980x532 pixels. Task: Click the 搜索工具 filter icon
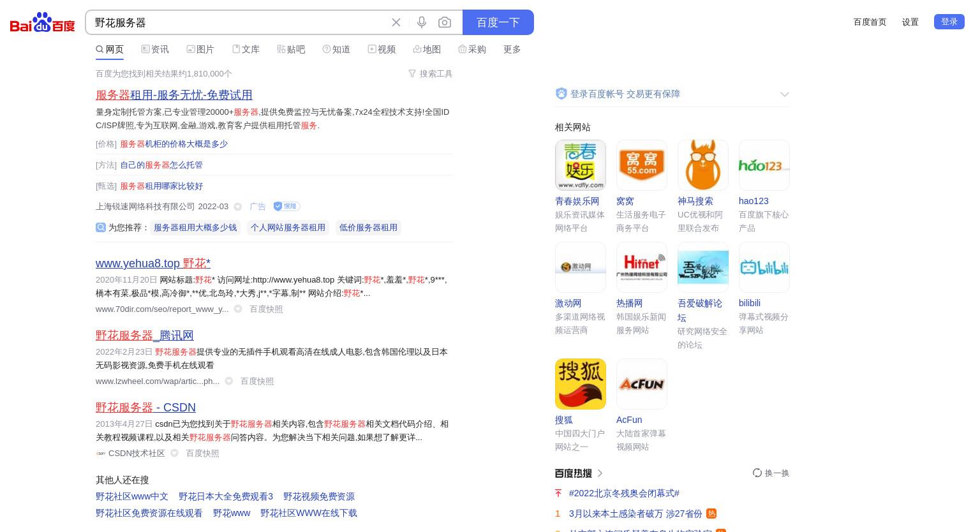[x=412, y=74]
